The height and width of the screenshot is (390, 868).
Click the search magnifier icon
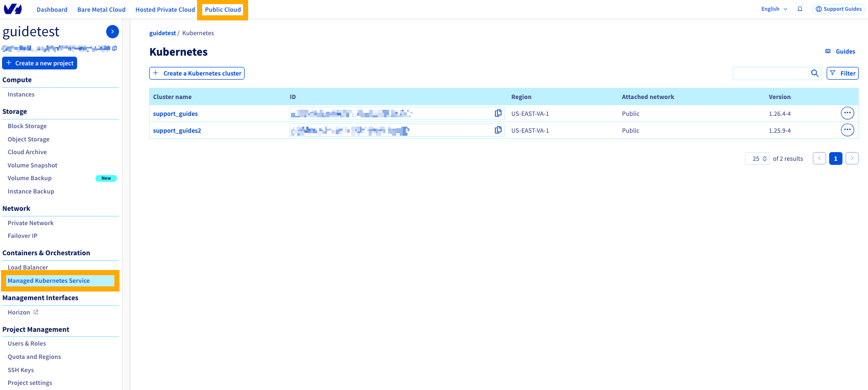pyautogui.click(x=815, y=74)
